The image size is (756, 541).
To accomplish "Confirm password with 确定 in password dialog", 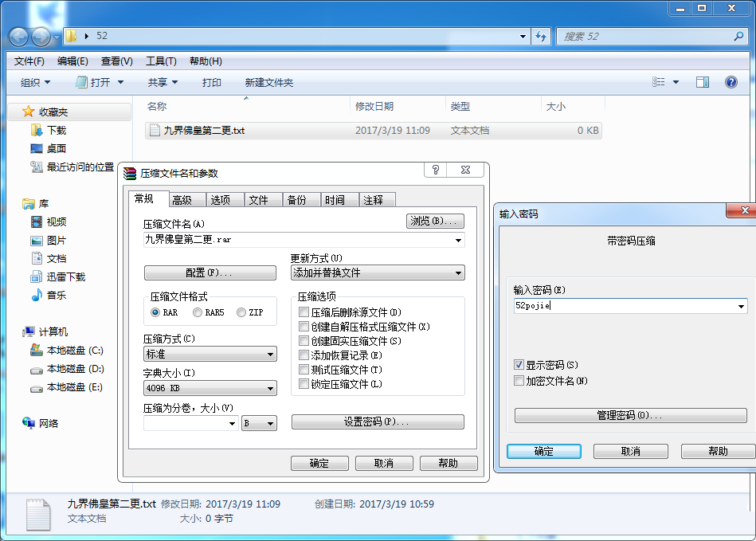I will tap(544, 451).
